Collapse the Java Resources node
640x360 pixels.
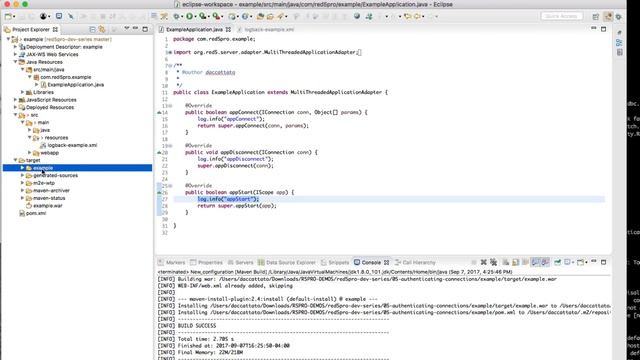click(16, 62)
